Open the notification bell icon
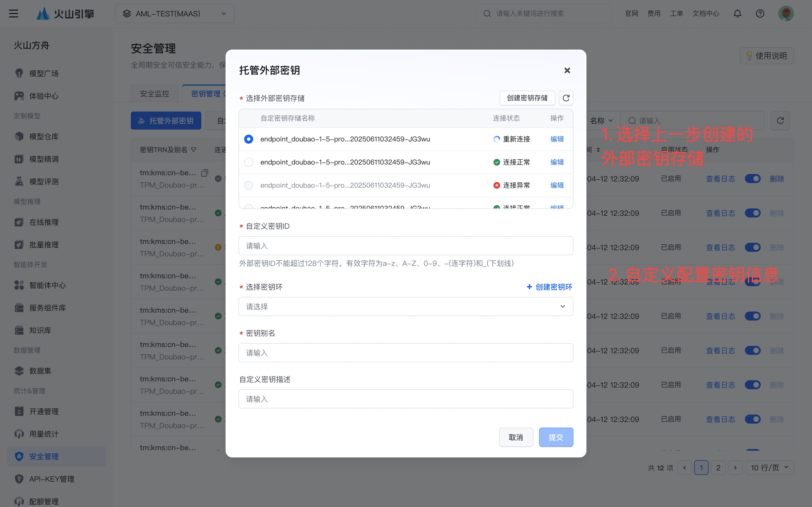Viewport: 812px width, 507px height. click(x=737, y=14)
